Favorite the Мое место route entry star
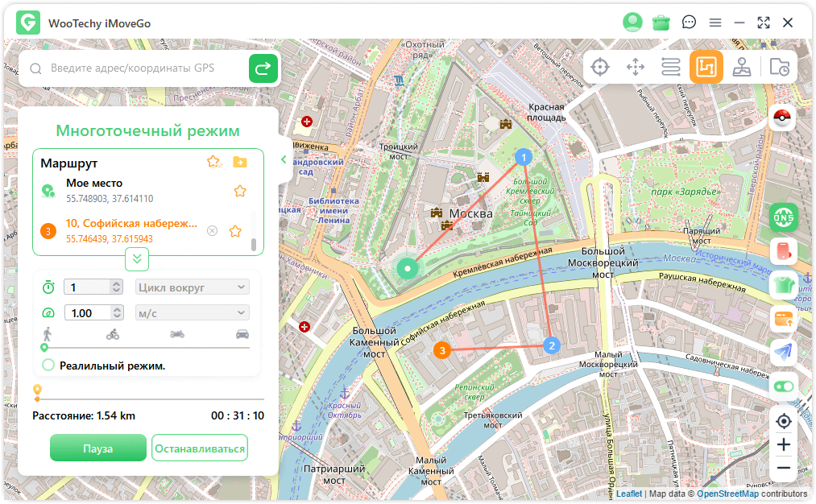Image resolution: width=816 pixels, height=504 pixels. (x=240, y=191)
